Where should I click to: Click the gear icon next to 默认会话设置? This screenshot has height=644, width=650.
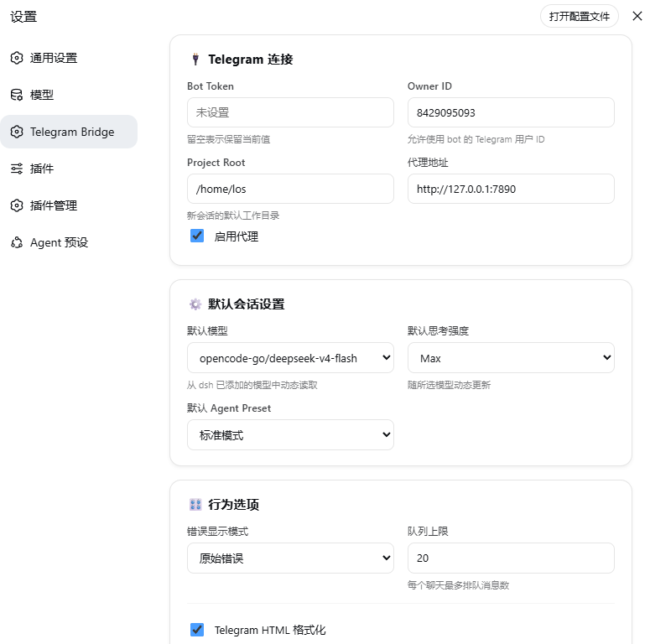tap(195, 304)
